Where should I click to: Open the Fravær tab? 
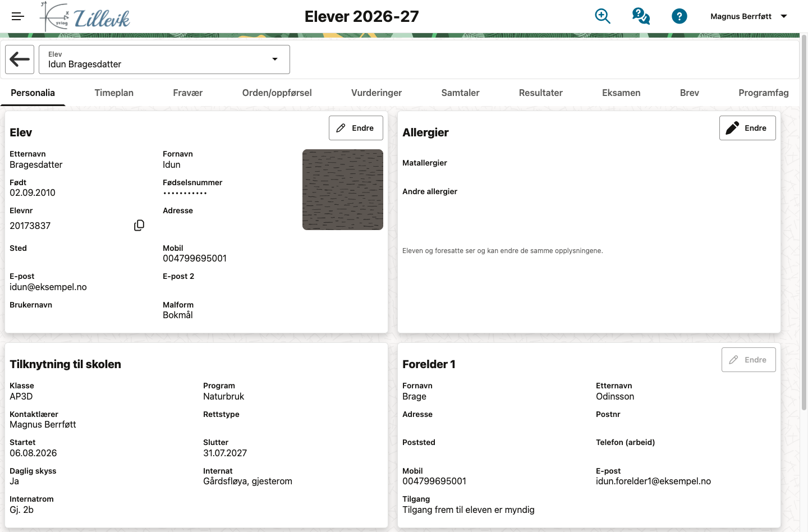point(188,93)
